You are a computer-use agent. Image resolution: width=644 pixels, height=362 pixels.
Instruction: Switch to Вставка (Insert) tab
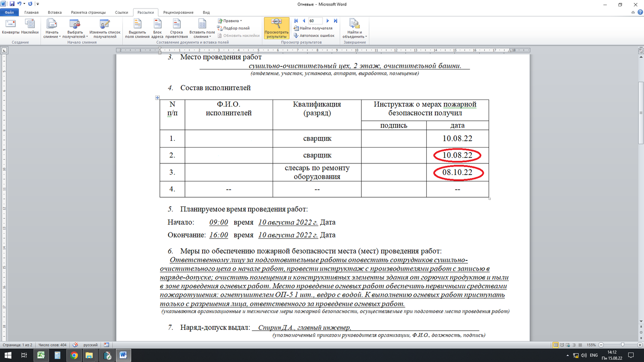point(55,12)
